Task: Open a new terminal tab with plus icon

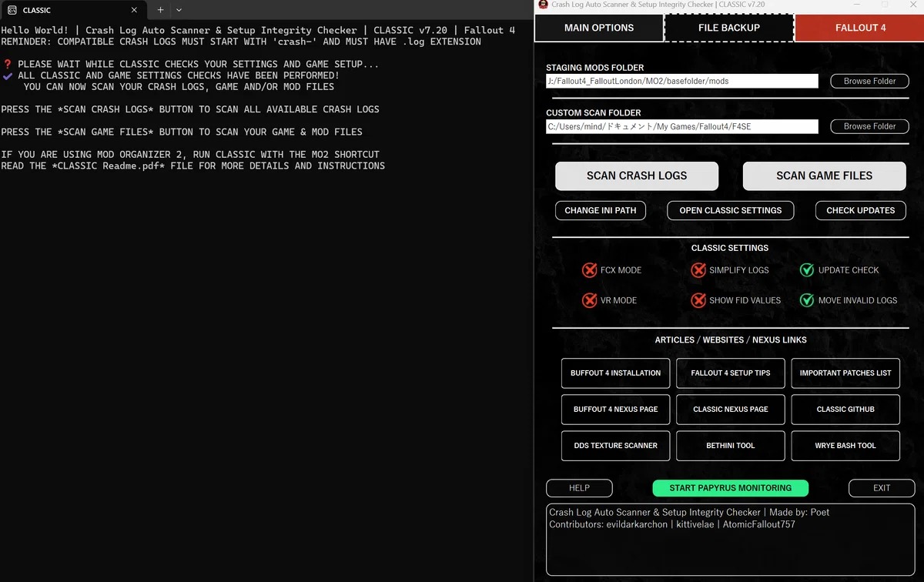Action: point(160,10)
